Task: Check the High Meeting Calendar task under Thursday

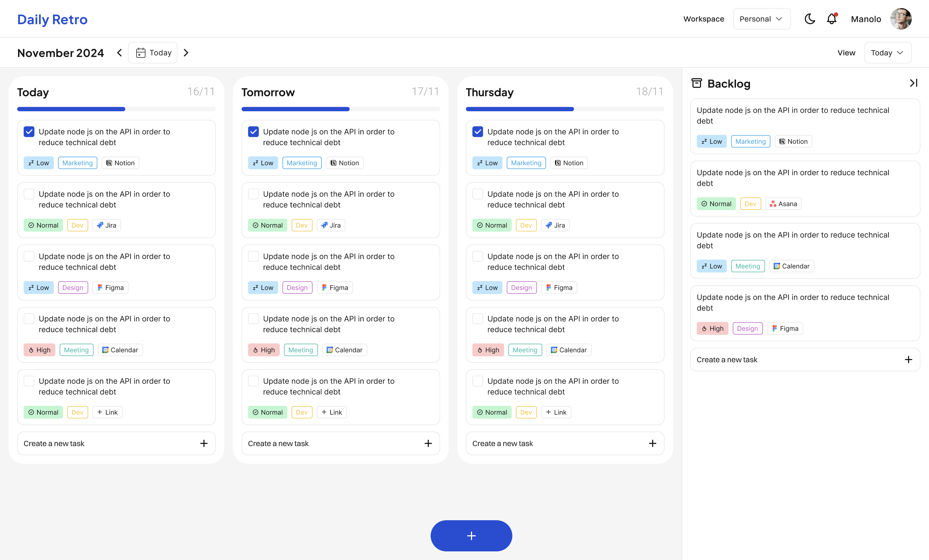Action: click(478, 318)
